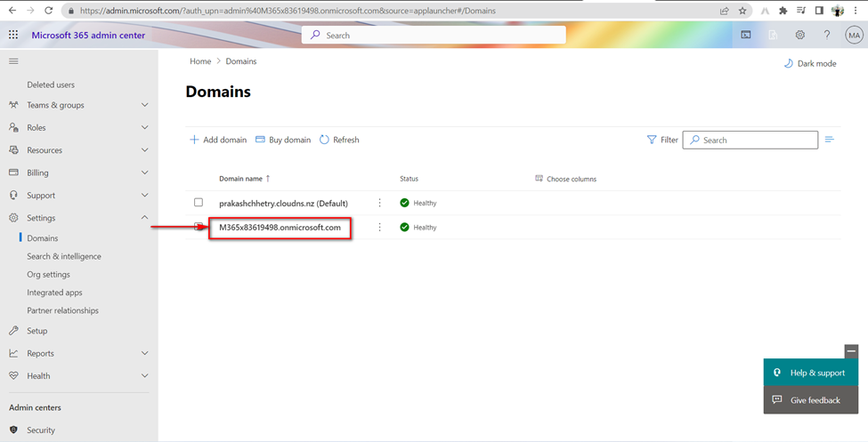Collapse the navigation hamburger menu

tap(13, 61)
